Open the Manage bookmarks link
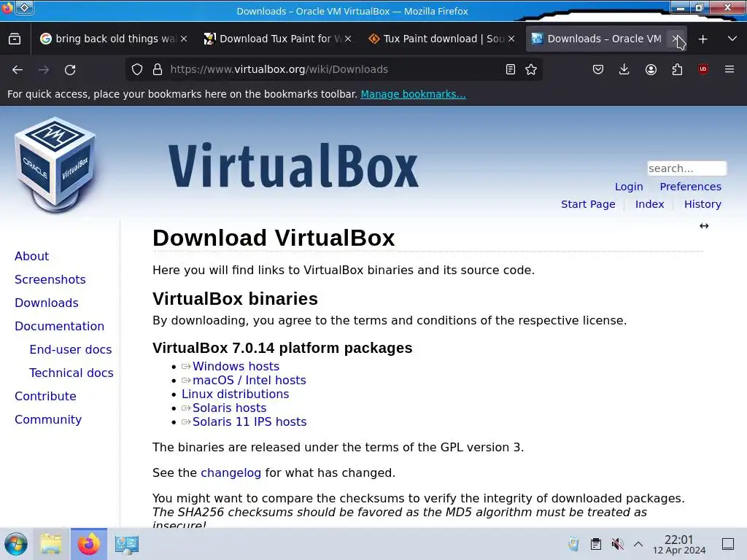 (x=413, y=94)
